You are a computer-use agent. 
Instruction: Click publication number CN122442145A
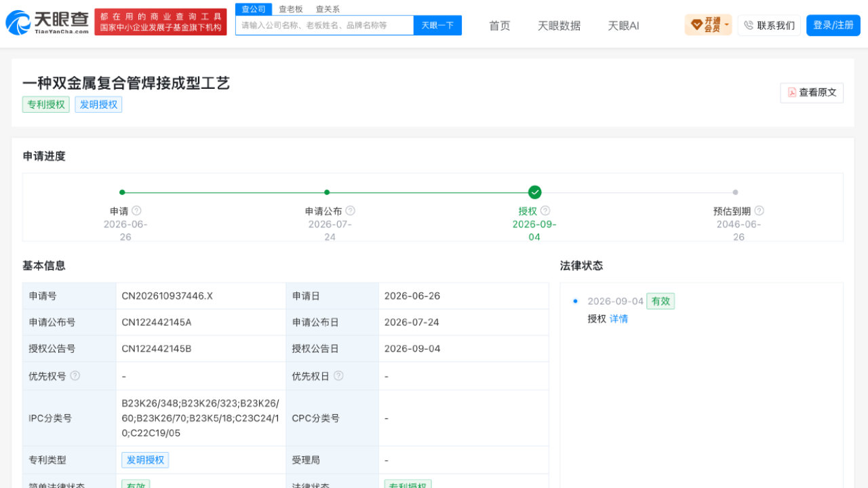point(157,322)
